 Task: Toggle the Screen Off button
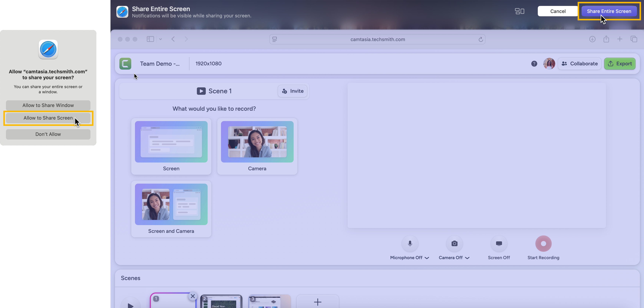pos(499,244)
